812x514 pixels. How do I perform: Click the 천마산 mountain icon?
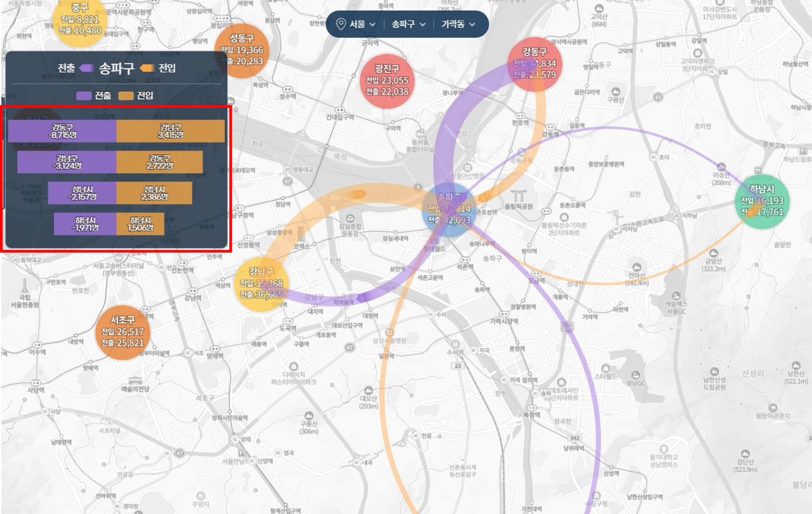pyautogui.click(x=637, y=267)
